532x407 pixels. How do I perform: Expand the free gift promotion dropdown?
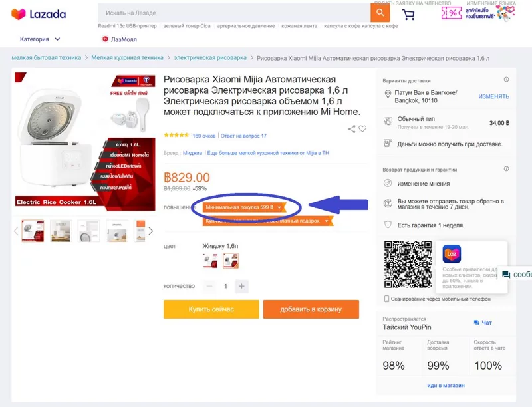point(268,221)
